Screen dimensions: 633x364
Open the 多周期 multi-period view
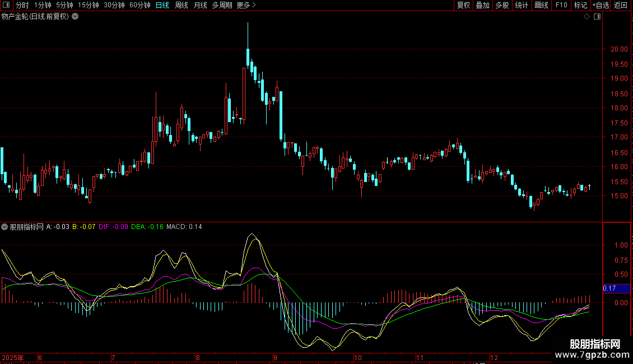222,5
